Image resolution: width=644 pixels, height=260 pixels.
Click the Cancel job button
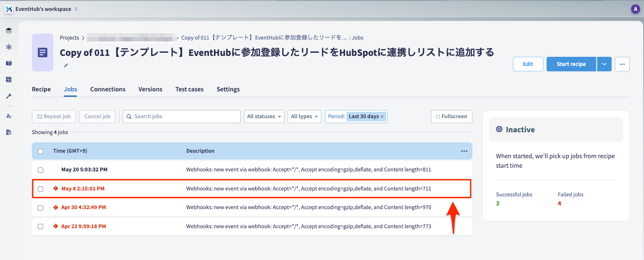tap(97, 116)
